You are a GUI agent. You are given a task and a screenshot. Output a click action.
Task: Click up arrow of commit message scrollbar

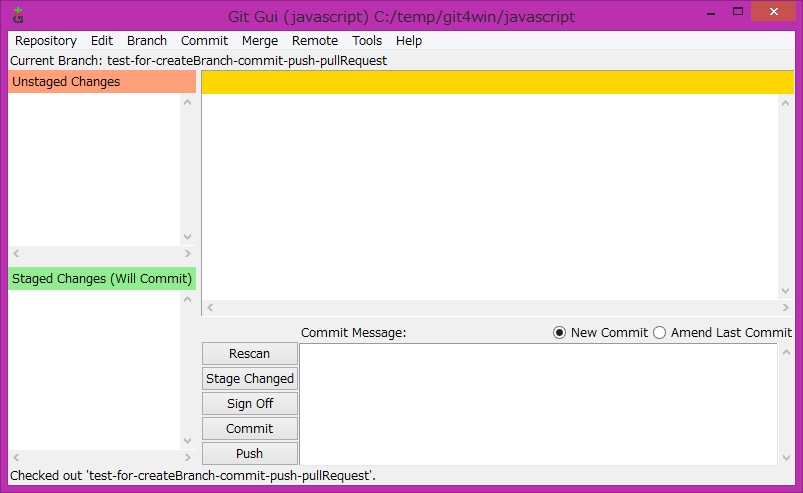787,352
